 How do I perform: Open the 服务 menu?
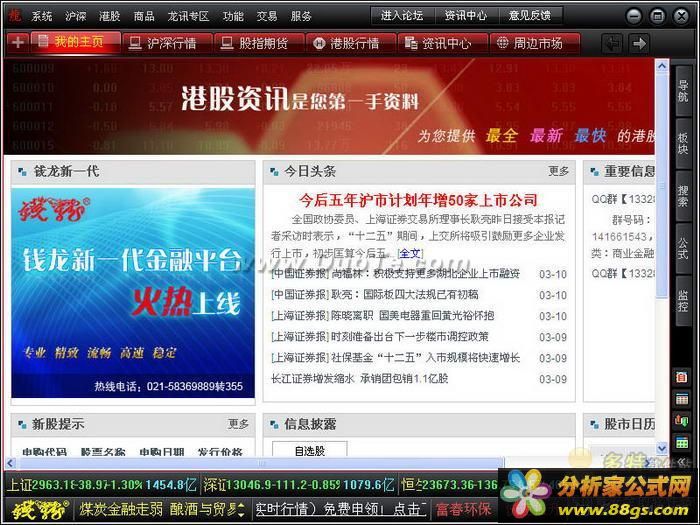301,17
